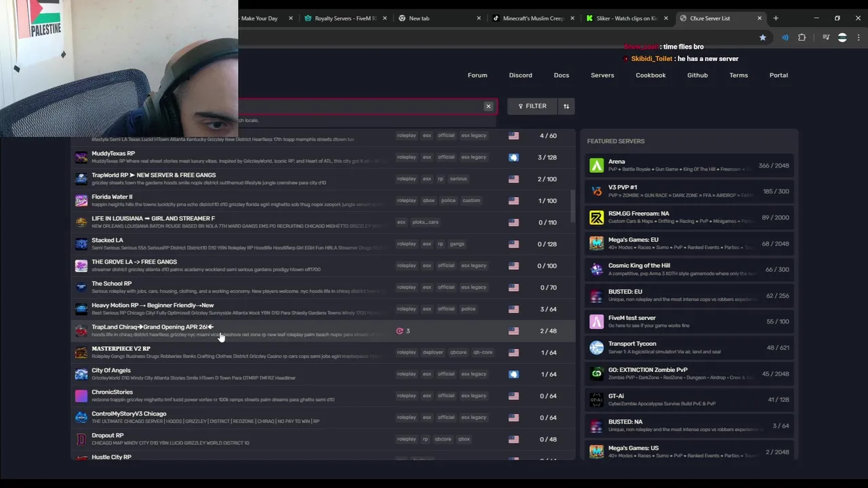The width and height of the screenshot is (868, 488).
Task: Open the Docs nav link
Action: click(561, 75)
